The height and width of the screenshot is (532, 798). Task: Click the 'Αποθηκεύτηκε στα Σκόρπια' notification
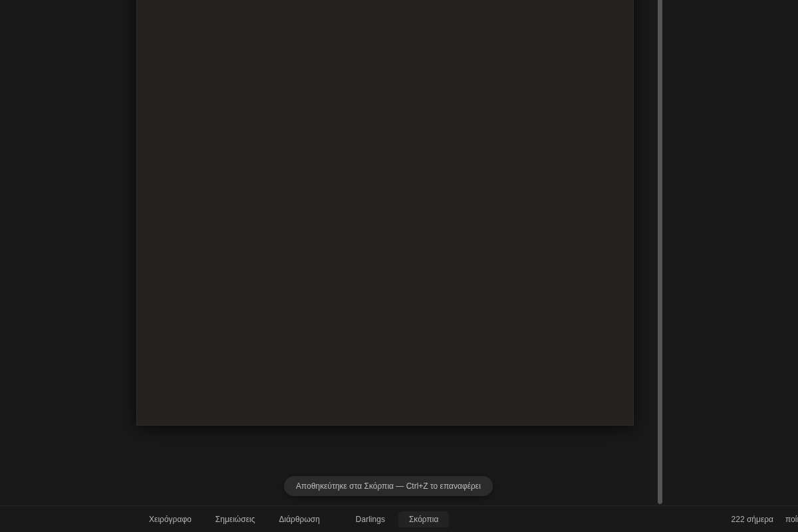coord(388,486)
